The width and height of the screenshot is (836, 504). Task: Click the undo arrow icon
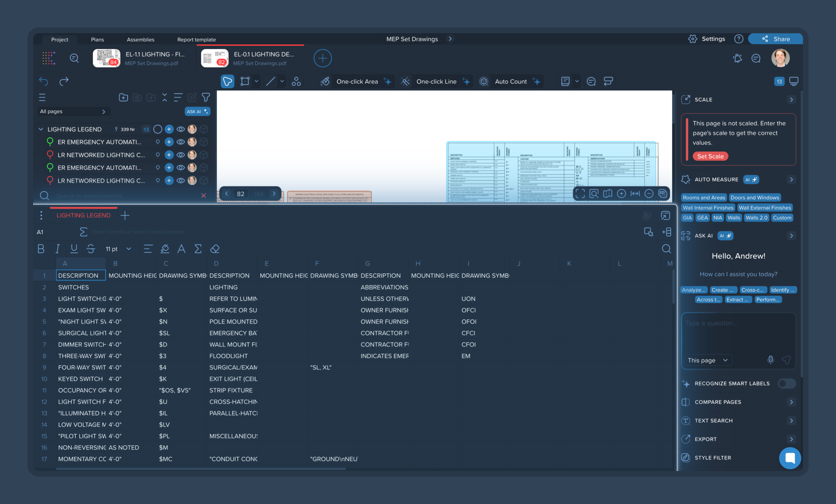click(43, 81)
